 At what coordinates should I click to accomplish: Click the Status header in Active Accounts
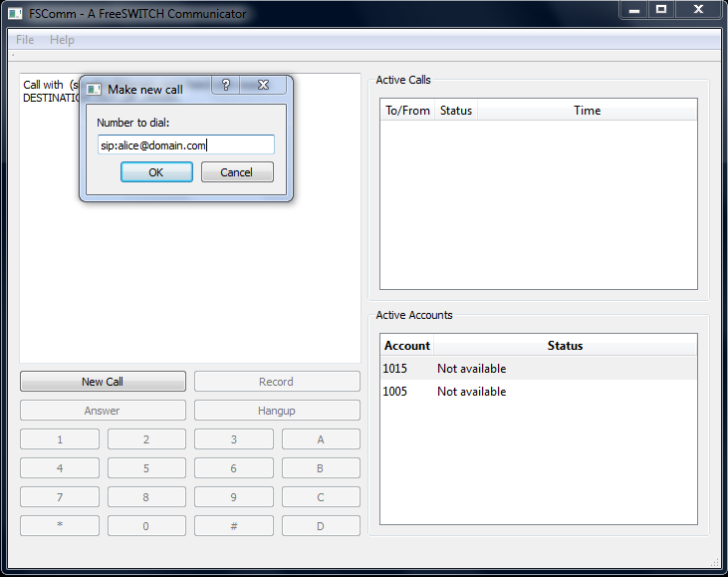565,346
